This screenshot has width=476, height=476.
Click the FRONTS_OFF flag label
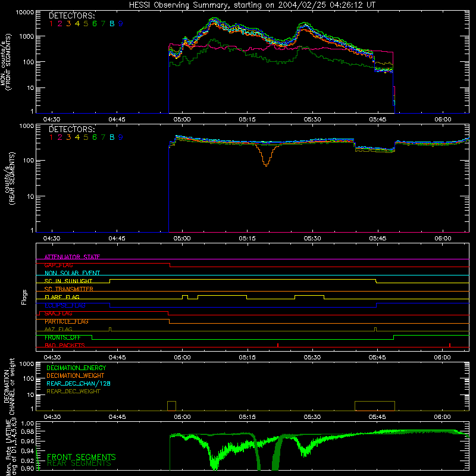coord(62,337)
